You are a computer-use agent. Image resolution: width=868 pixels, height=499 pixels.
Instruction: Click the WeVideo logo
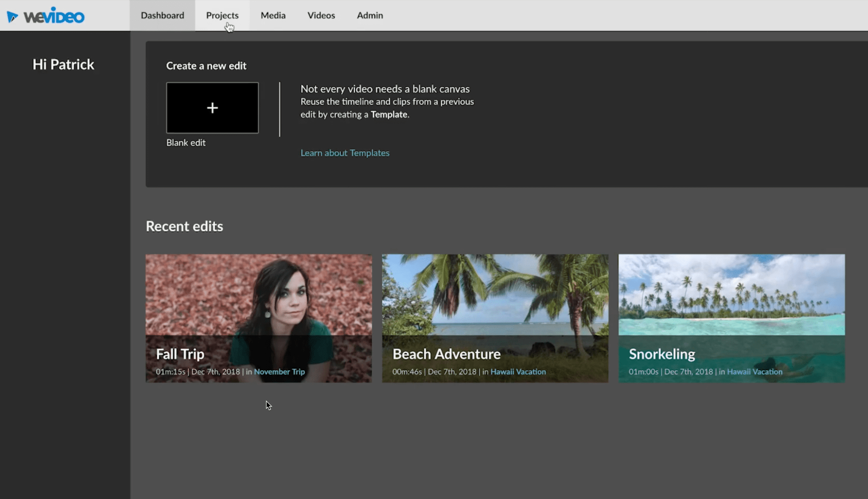click(46, 16)
